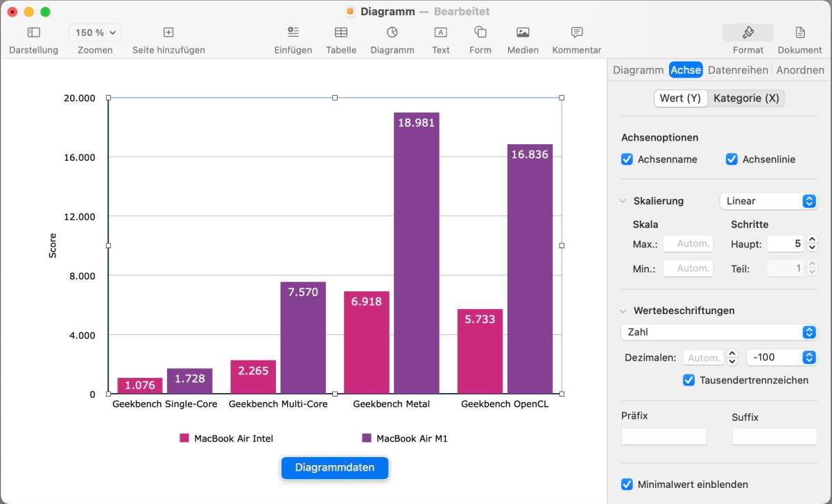Viewport: 832px width, 504px height.
Task: Click the Min. scale input field
Action: 688,268
